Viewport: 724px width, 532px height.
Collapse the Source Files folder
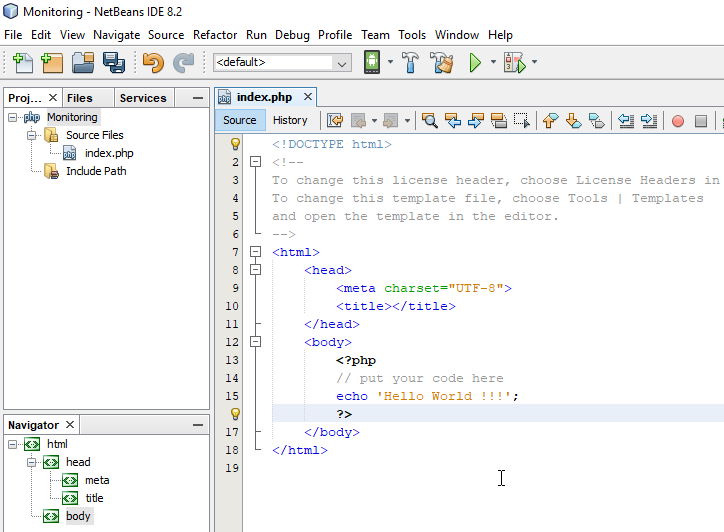click(x=31, y=135)
